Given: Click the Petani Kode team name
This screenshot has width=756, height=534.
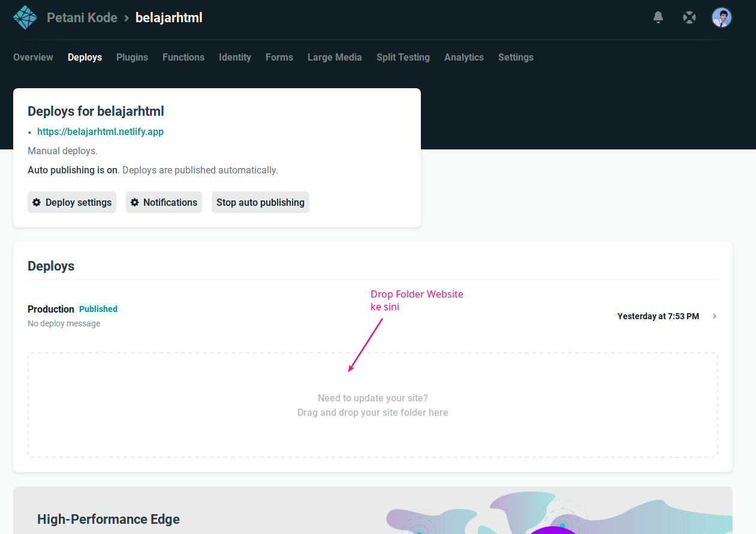Looking at the screenshot, I should point(82,17).
